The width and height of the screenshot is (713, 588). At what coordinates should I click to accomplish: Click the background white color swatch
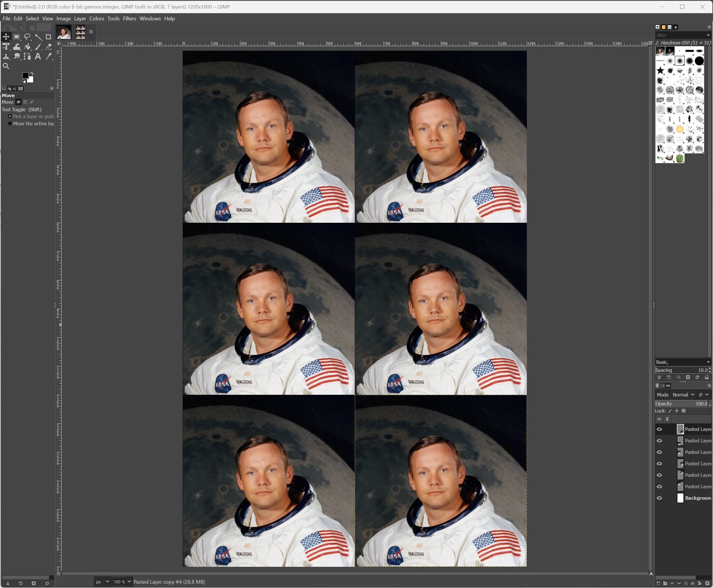pos(31,80)
